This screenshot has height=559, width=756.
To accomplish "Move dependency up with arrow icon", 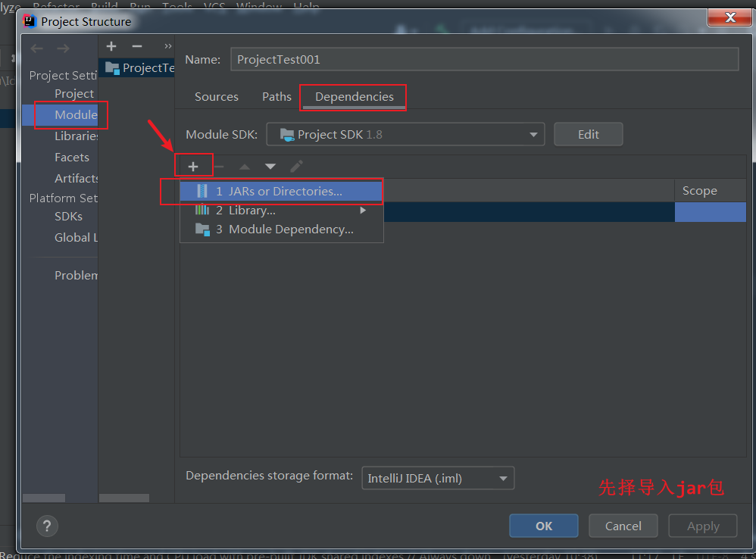I will (245, 167).
